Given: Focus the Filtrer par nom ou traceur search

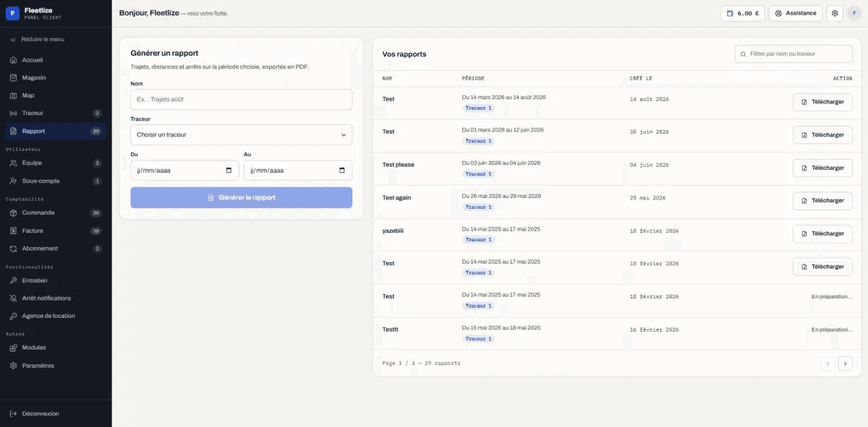Looking at the screenshot, I should [x=793, y=53].
